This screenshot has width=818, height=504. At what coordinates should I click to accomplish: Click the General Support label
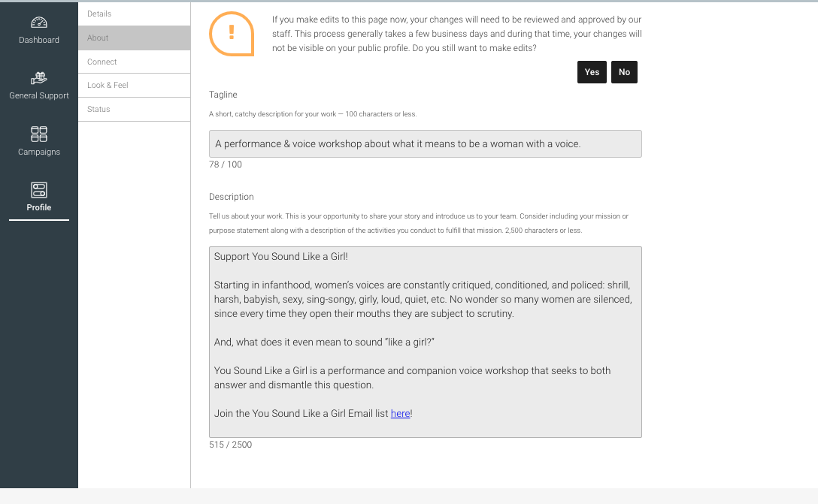[x=39, y=96]
